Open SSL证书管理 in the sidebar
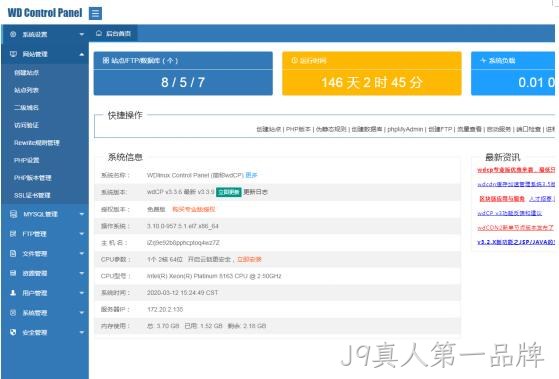 [32, 195]
